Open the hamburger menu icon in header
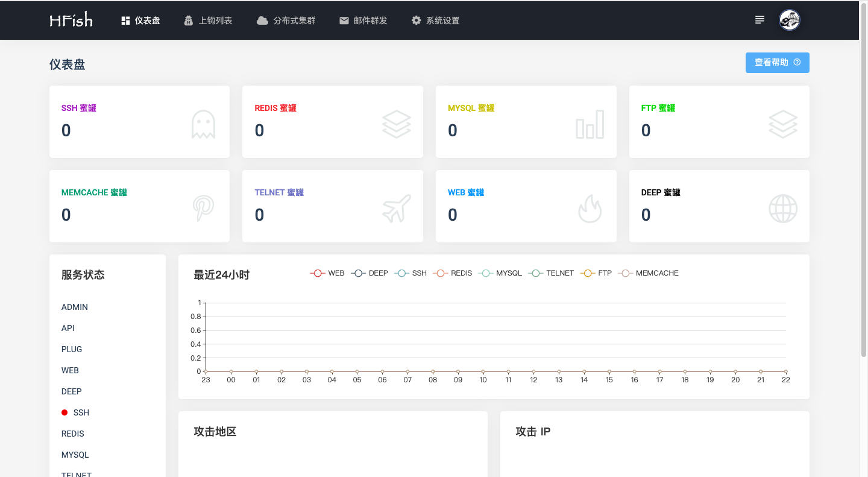The height and width of the screenshot is (477, 868). (x=759, y=20)
